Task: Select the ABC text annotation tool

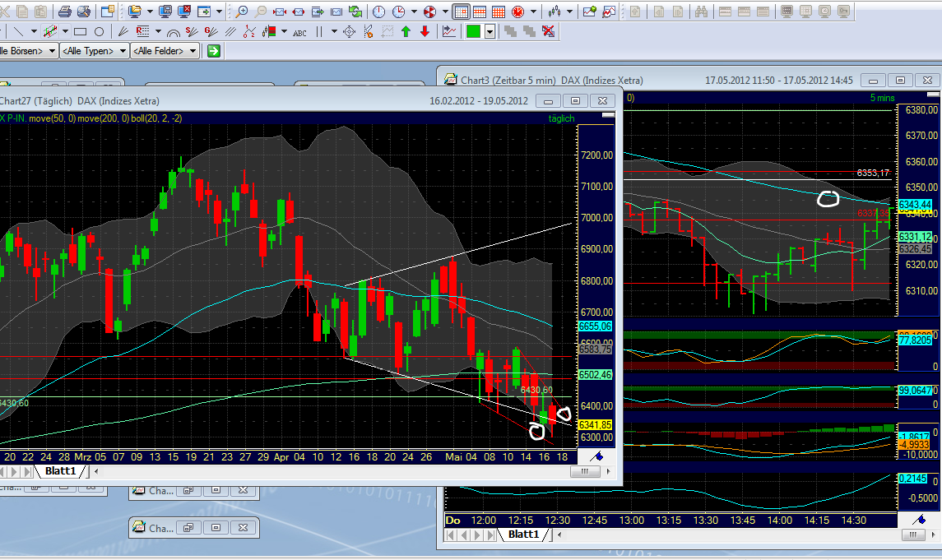Action: pos(299,32)
